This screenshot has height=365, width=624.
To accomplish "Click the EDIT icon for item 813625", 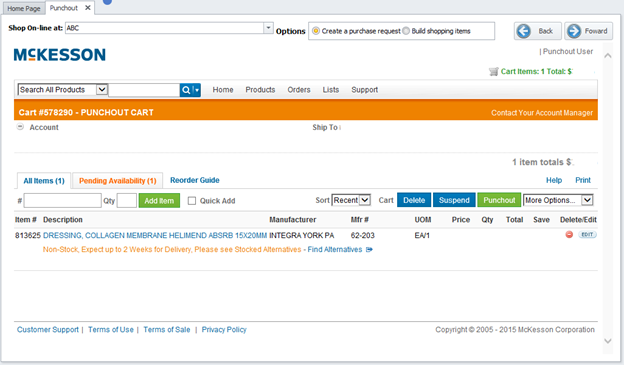I will pyautogui.click(x=587, y=234).
